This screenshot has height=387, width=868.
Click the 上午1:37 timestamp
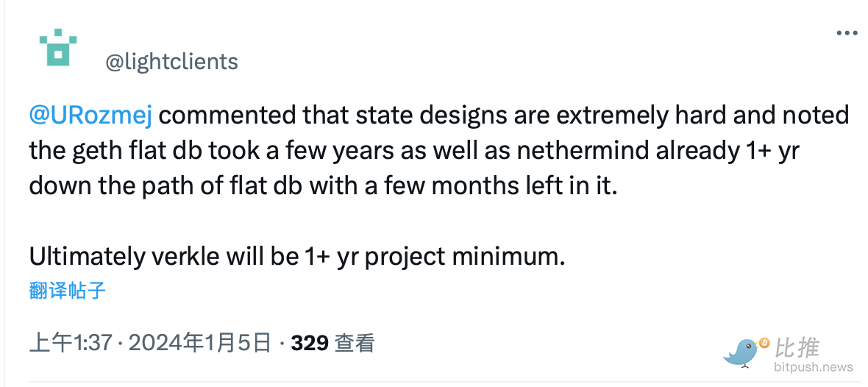pos(69,343)
